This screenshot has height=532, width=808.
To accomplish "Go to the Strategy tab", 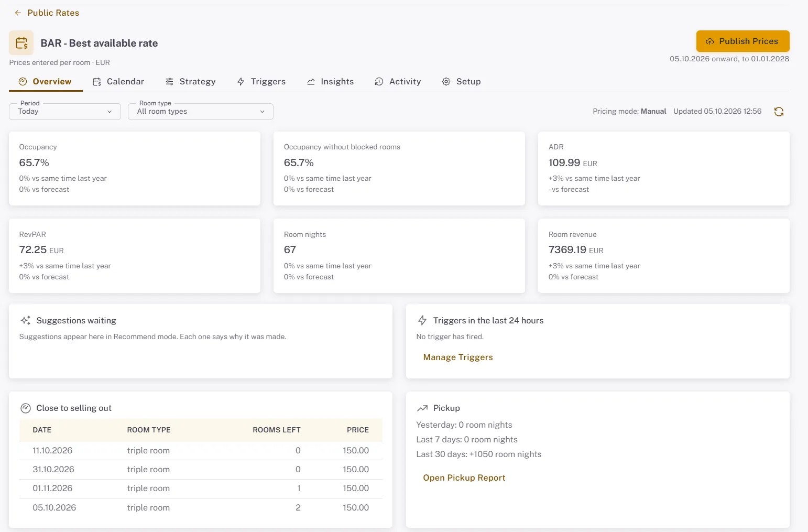I will click(191, 82).
